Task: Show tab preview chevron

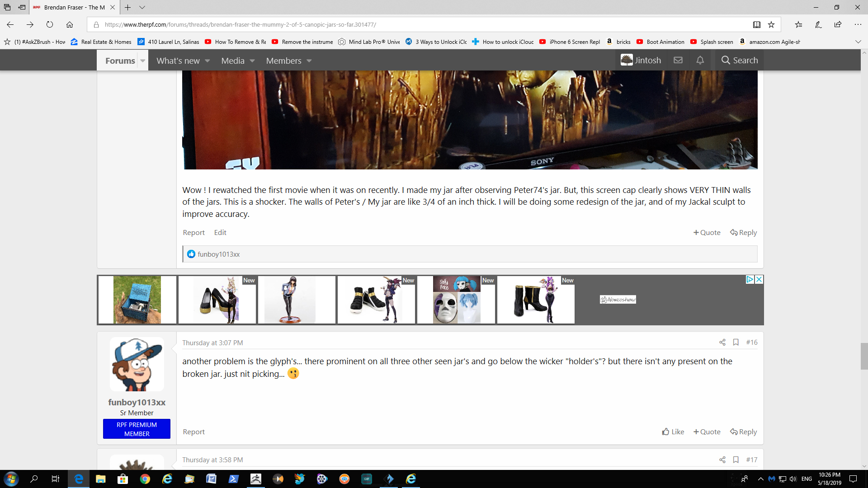Action: coord(142,7)
